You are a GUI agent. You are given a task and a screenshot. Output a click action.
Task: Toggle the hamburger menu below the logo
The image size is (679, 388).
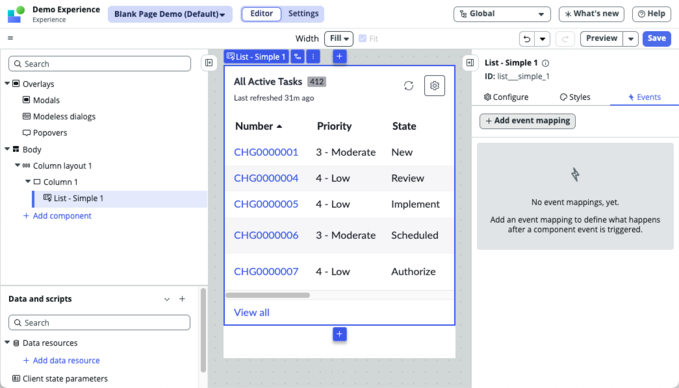point(10,38)
